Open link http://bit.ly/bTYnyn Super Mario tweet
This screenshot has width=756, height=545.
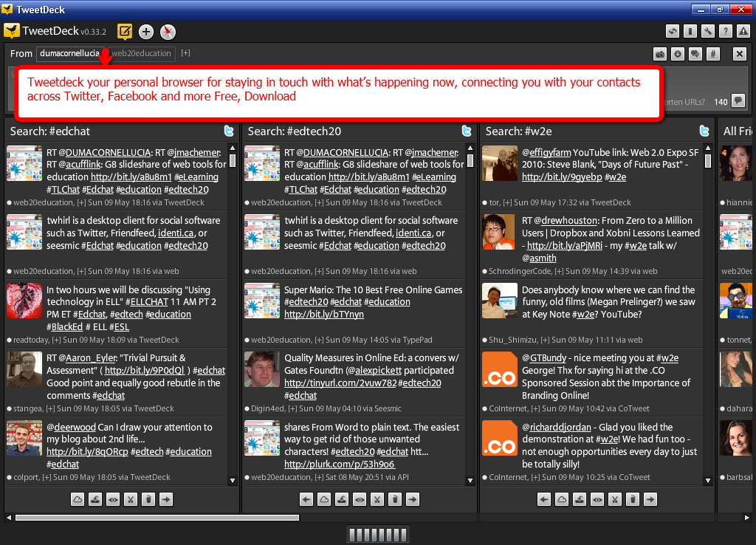tap(324, 315)
